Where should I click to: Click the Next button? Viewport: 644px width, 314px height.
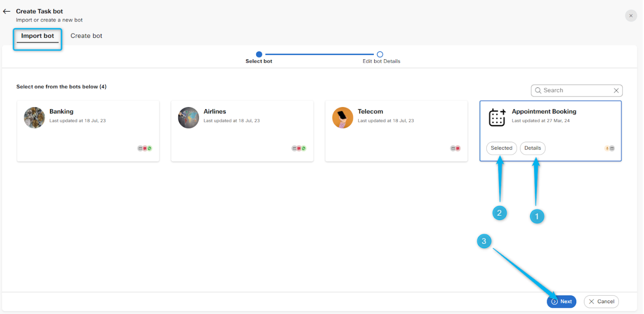pyautogui.click(x=562, y=301)
